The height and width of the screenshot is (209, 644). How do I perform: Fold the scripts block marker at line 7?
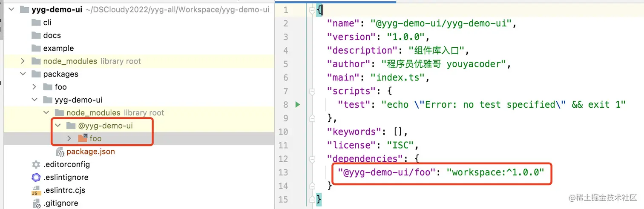click(x=312, y=91)
